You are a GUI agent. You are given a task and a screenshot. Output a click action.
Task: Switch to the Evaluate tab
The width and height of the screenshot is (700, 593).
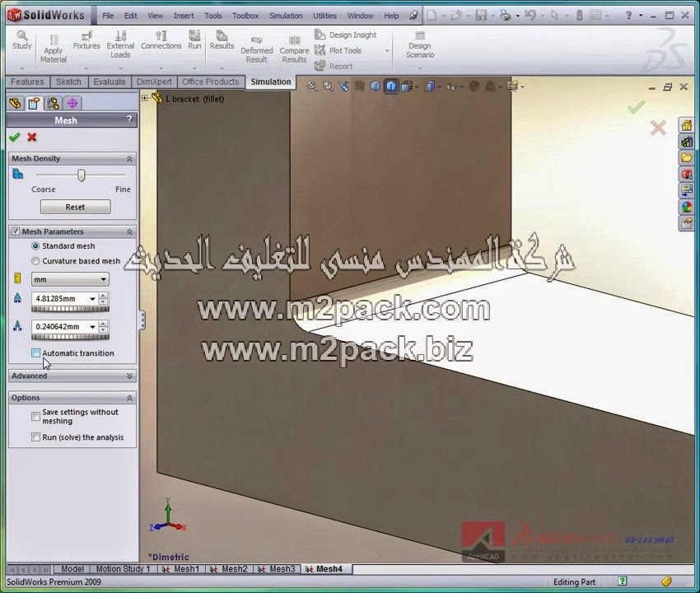(110, 82)
